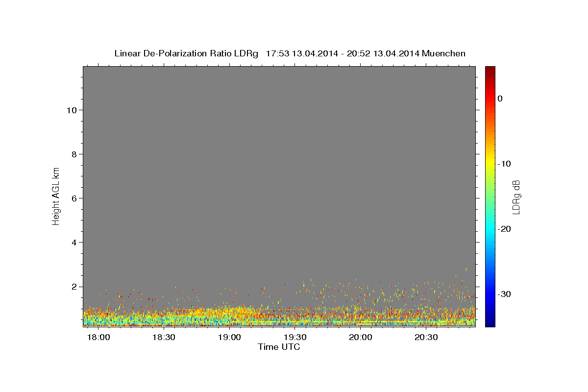The image size is (588, 392).
Task: Click the height tick label 8
Action: click(x=75, y=154)
